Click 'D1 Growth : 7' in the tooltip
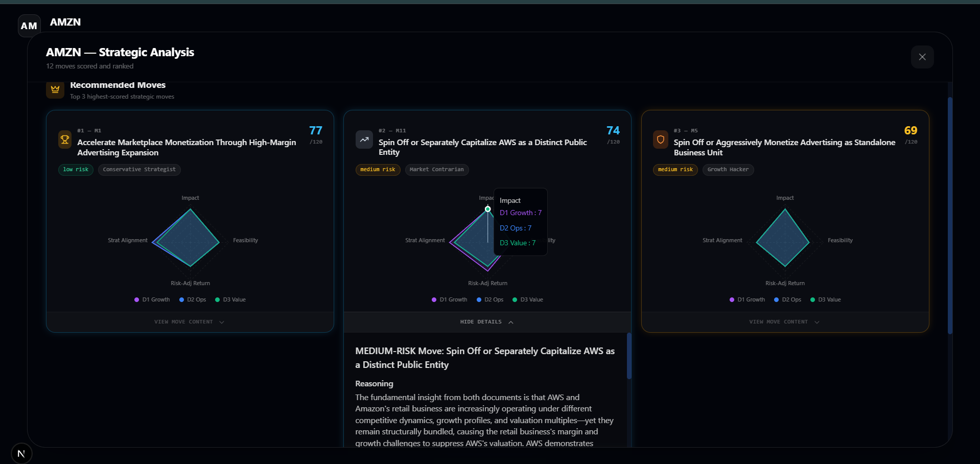The image size is (980, 464). (521, 213)
